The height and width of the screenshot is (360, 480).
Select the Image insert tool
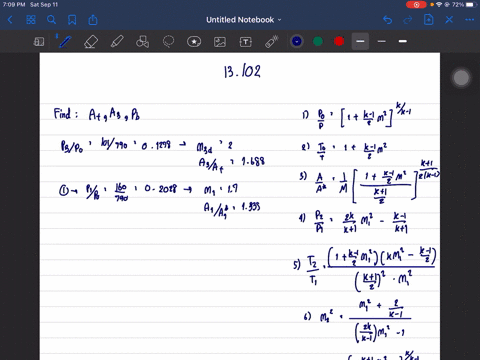(220, 42)
